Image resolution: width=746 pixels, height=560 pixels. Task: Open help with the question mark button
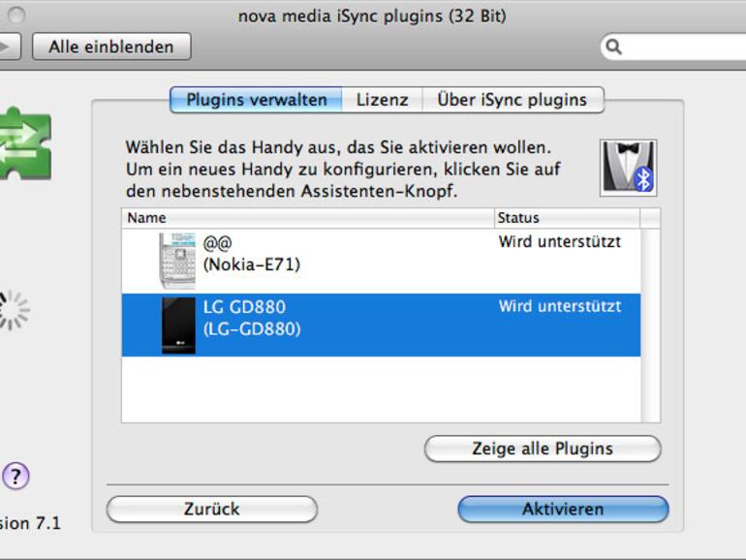tap(16, 476)
